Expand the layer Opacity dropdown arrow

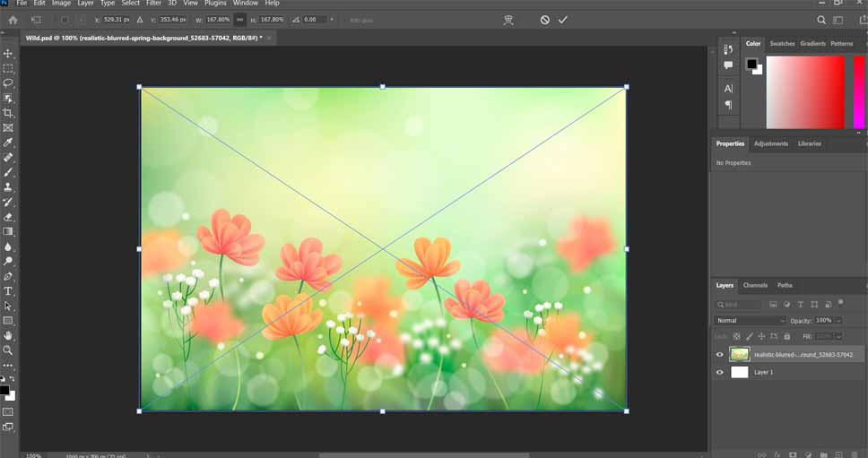(838, 320)
